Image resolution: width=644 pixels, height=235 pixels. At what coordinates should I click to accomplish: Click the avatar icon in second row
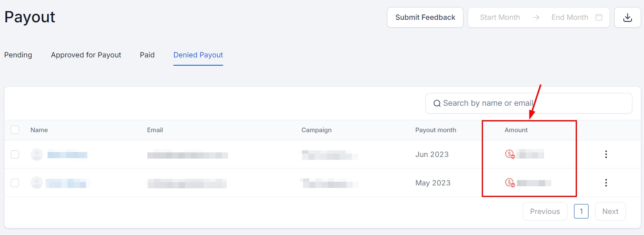pos(37,183)
